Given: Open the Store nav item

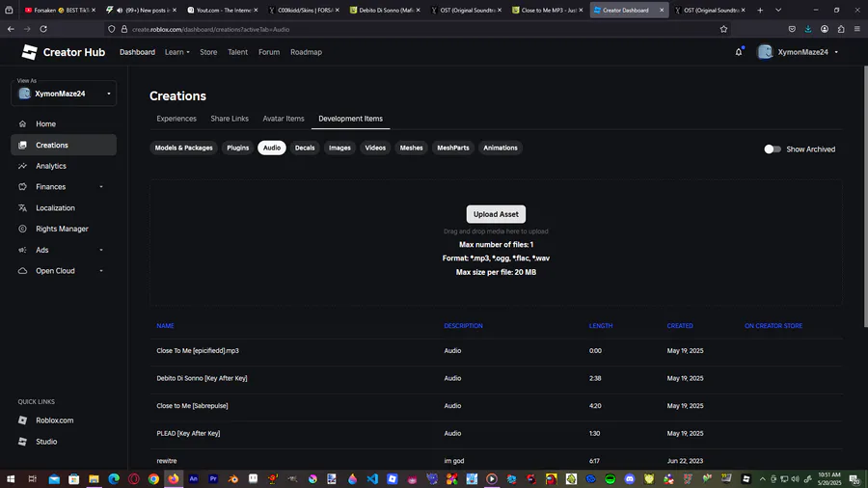Looking at the screenshot, I should point(208,52).
